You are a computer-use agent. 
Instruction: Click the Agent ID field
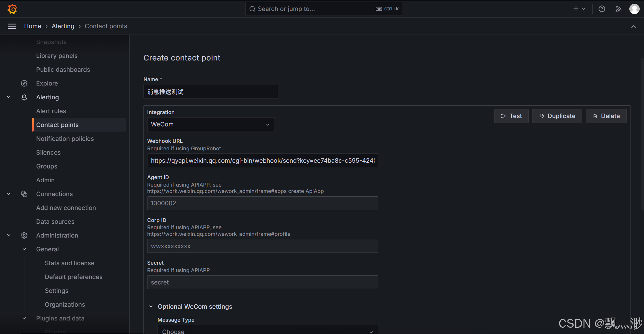click(263, 203)
